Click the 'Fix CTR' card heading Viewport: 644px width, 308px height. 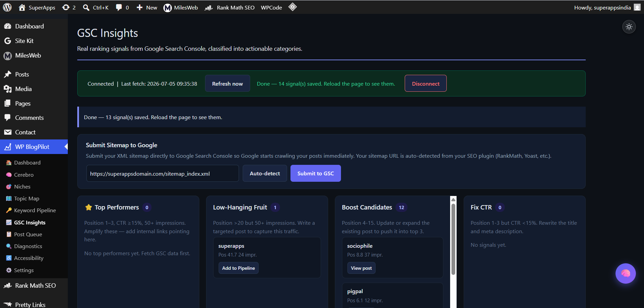coord(481,207)
